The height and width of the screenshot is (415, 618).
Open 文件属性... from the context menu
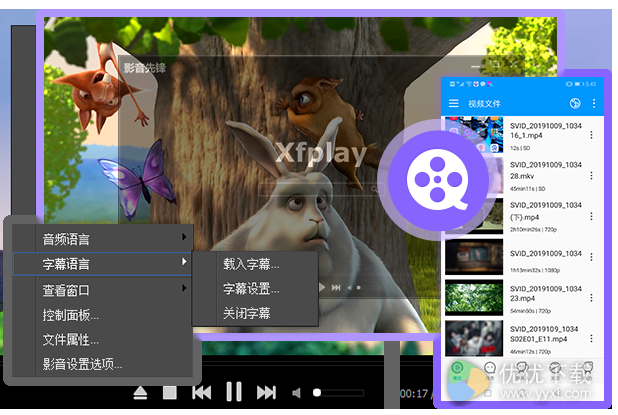(102, 339)
